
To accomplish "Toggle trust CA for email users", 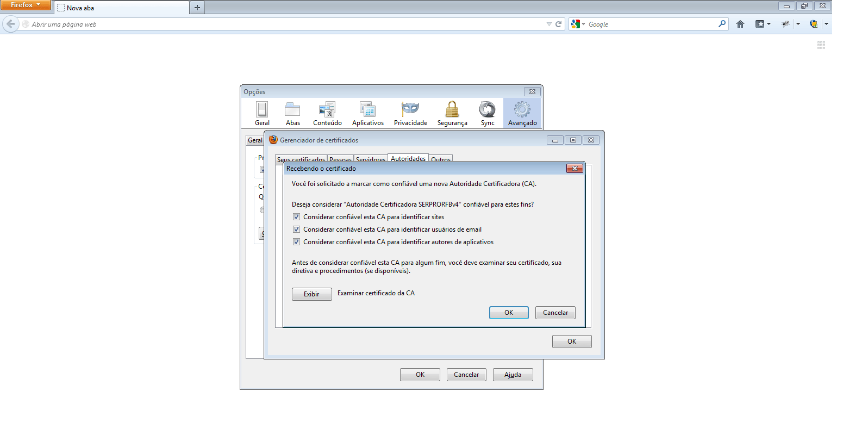I will 296,229.
